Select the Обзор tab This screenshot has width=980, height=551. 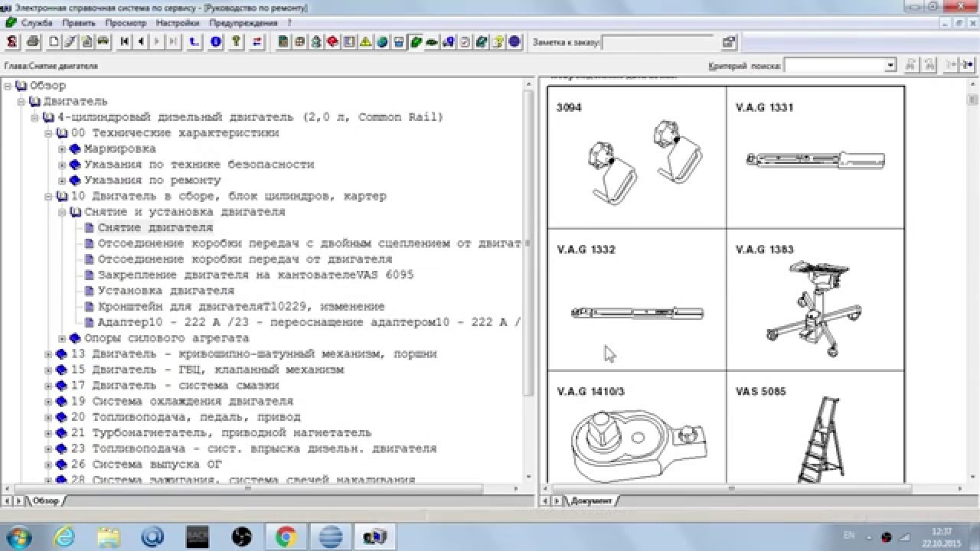tap(45, 501)
